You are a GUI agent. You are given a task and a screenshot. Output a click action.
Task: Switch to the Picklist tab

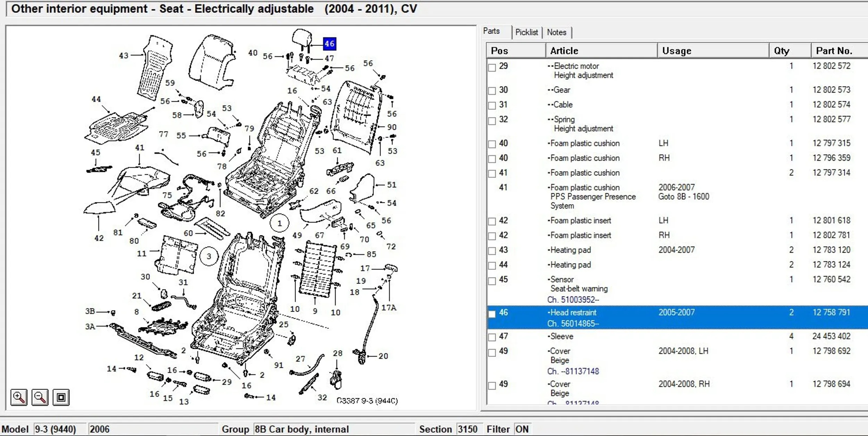(526, 32)
